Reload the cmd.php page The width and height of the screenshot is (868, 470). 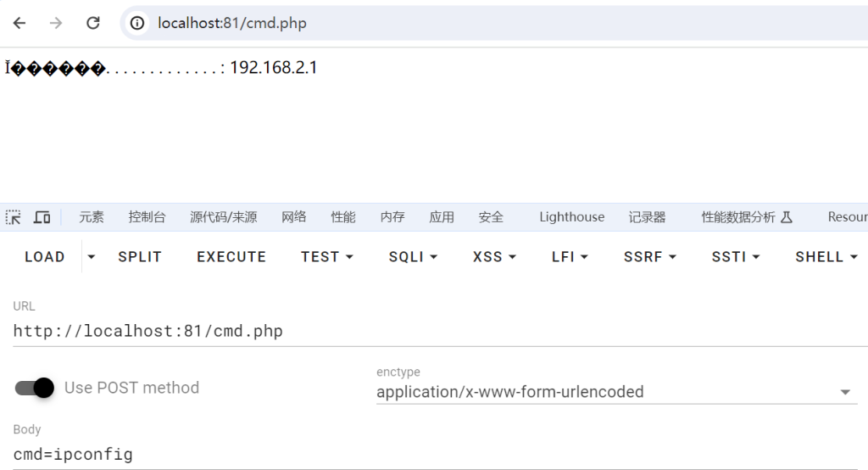(93, 23)
